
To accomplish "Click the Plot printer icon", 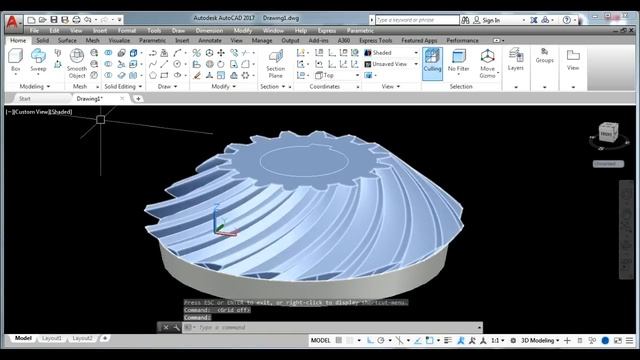I will 76,20.
